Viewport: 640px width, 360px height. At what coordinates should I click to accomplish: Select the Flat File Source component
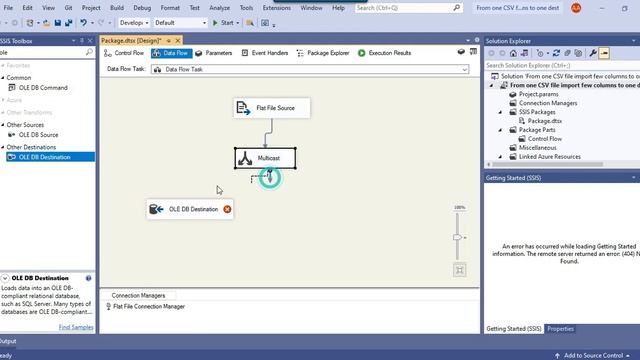pos(272,108)
